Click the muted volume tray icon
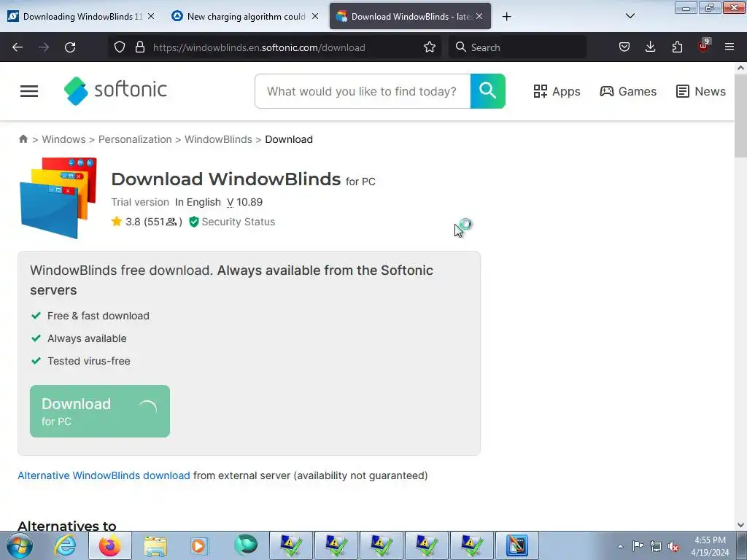747x560 pixels. pyautogui.click(x=673, y=546)
